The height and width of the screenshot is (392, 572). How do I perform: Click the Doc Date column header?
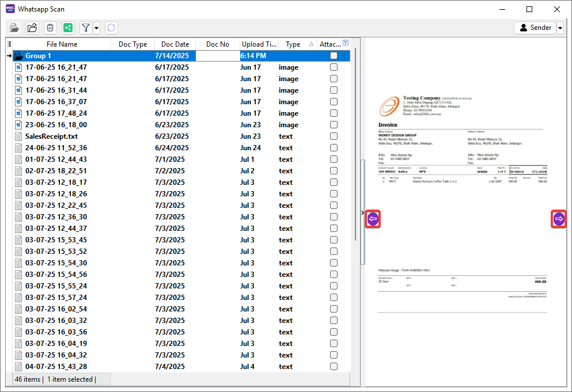[x=175, y=44]
